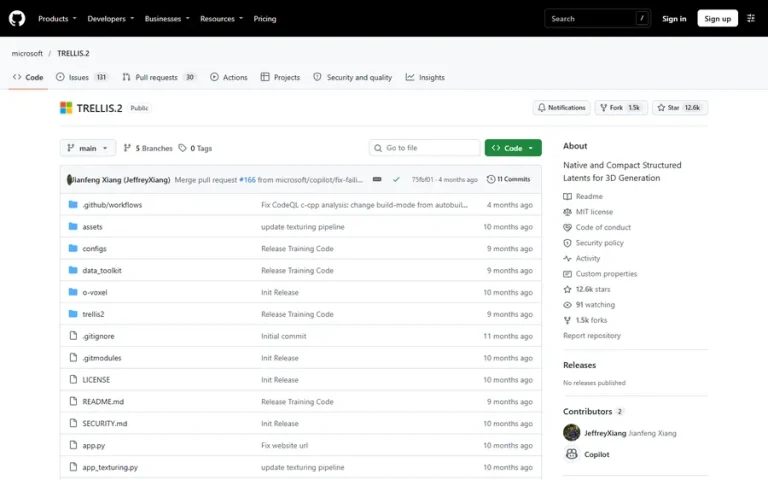Switch to the Projects tab

coord(280,77)
